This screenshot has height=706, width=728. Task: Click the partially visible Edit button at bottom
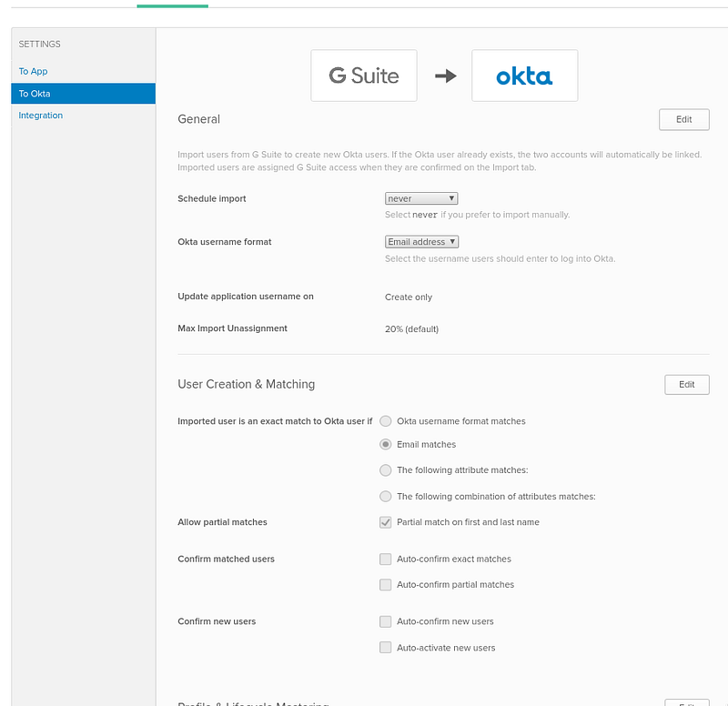[687, 702]
